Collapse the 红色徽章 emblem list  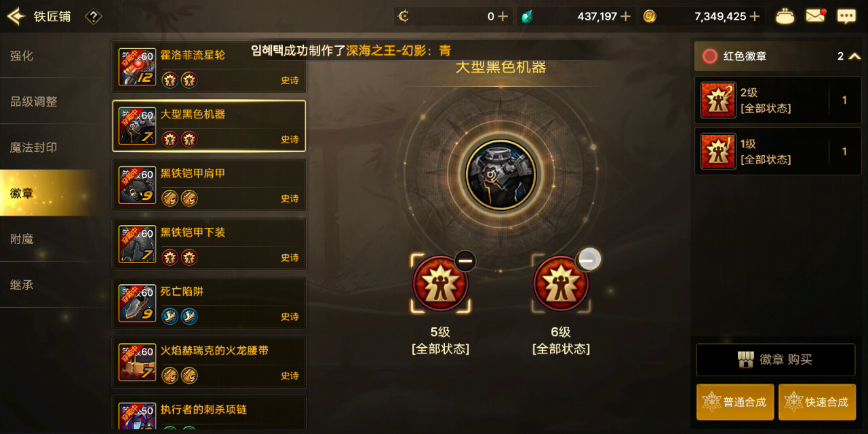(x=854, y=56)
